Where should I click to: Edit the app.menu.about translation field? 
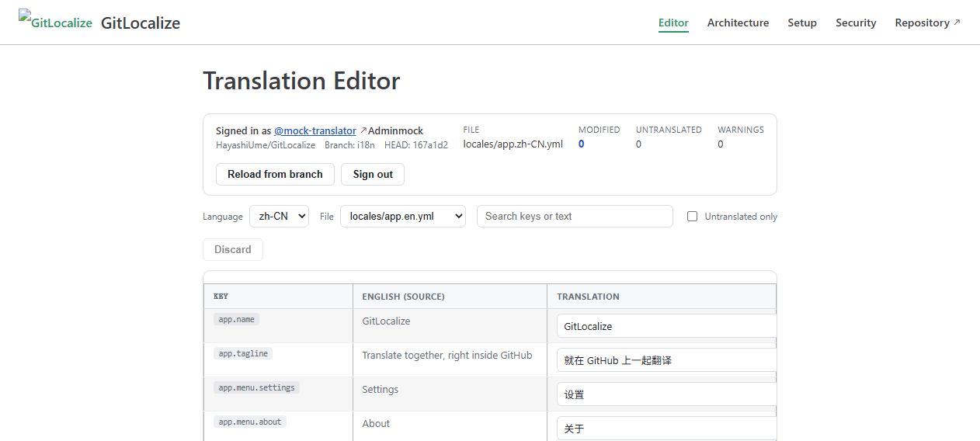[x=666, y=429]
